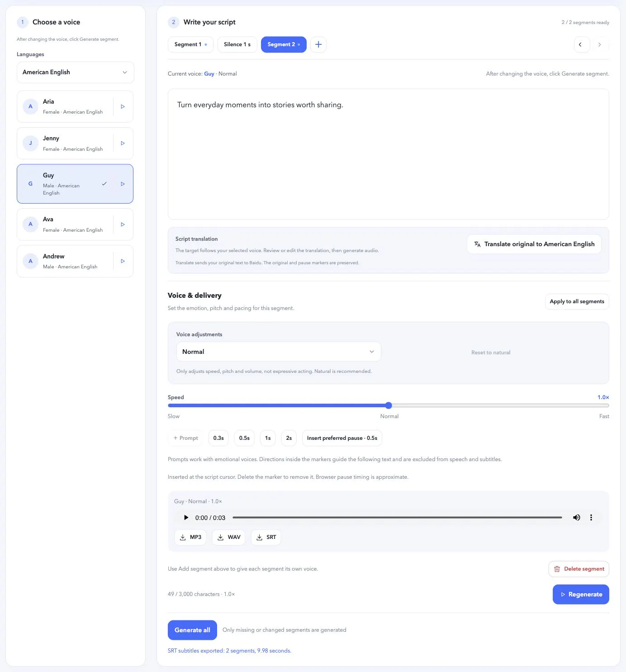Click the Generate all button
Viewport: 626px width, 672px height.
pos(192,630)
